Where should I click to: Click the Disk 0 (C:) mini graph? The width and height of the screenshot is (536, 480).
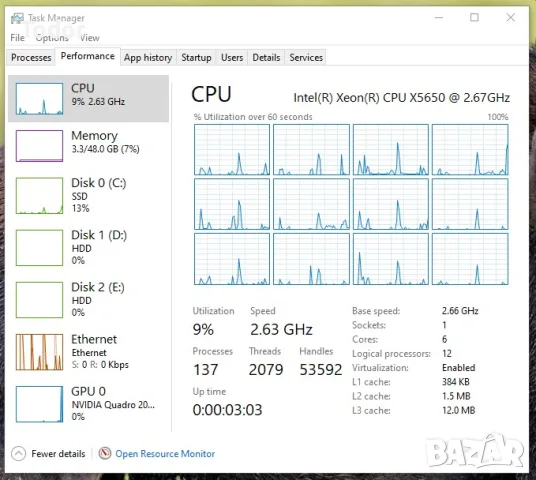pos(39,196)
